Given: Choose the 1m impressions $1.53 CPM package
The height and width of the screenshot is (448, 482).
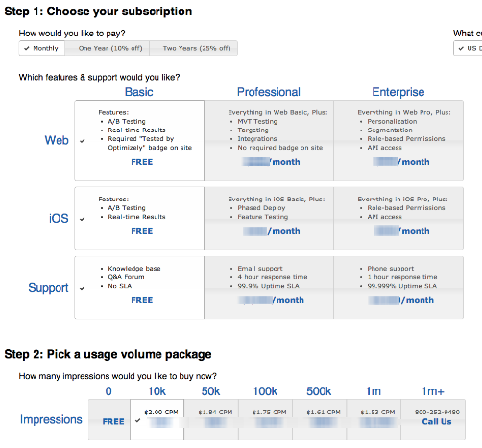Looking at the screenshot, I should coord(374,420).
